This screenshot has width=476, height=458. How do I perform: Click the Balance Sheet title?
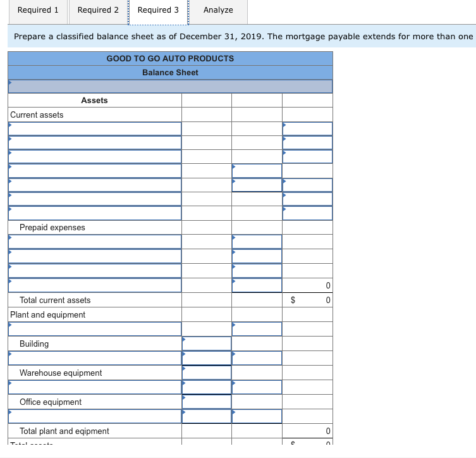pos(170,73)
